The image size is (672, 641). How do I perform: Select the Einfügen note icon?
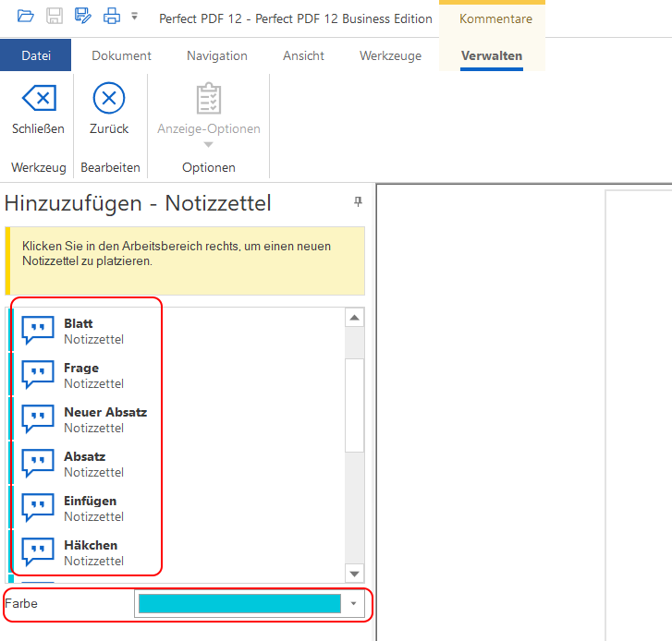click(38, 507)
